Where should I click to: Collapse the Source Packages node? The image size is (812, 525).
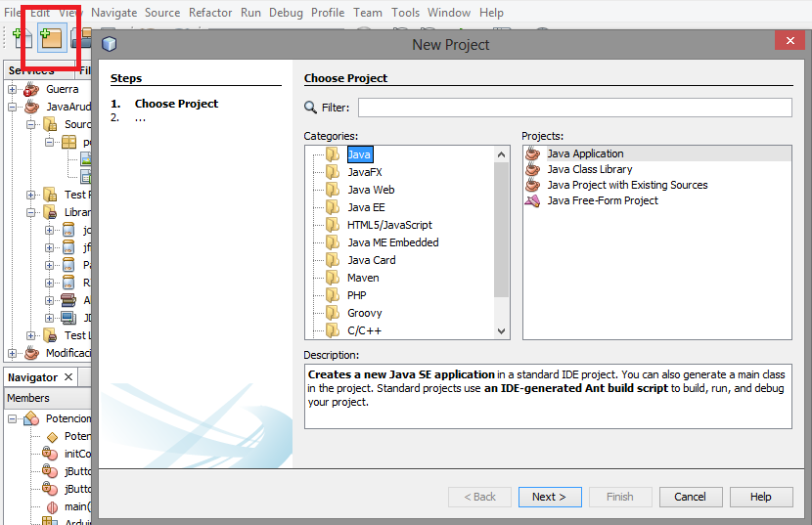(x=30, y=124)
